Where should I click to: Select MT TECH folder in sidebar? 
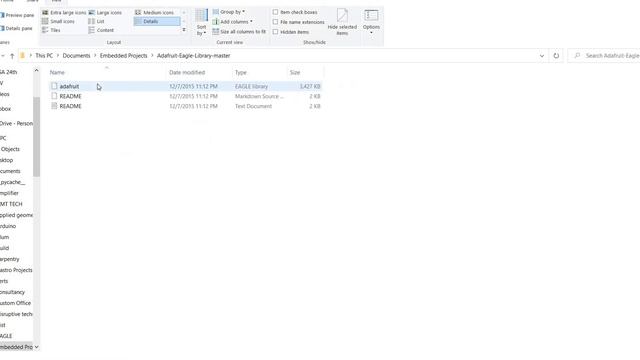(11, 204)
